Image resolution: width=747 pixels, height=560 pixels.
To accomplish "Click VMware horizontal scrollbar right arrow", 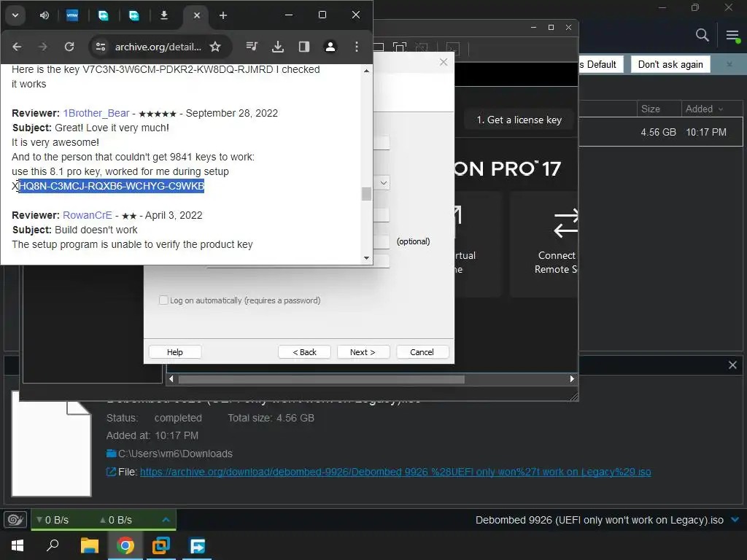I will (572, 379).
